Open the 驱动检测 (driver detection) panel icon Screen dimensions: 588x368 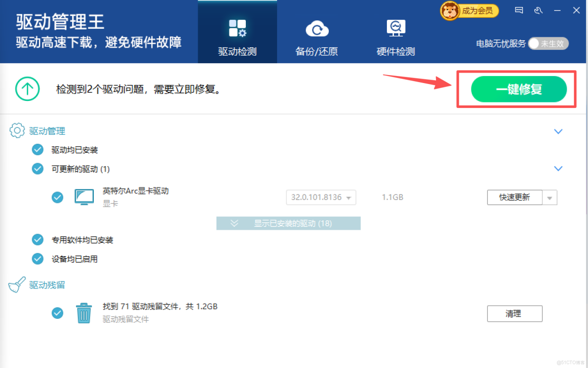click(x=237, y=28)
